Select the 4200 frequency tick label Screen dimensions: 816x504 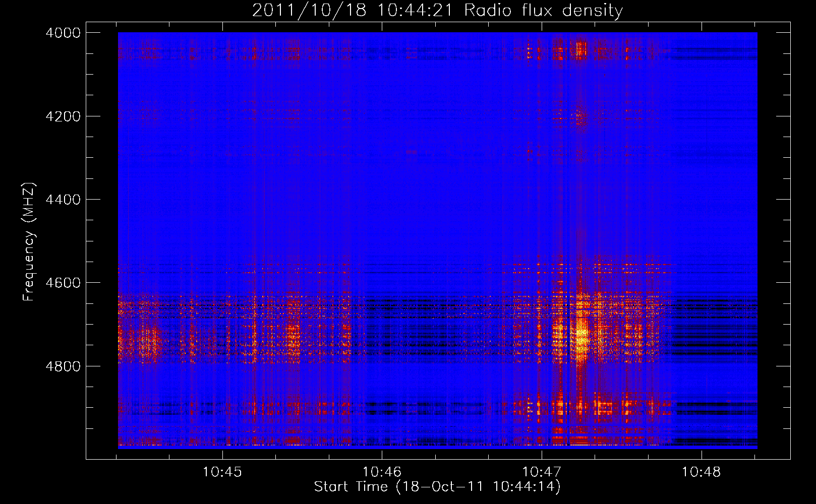[x=63, y=116]
